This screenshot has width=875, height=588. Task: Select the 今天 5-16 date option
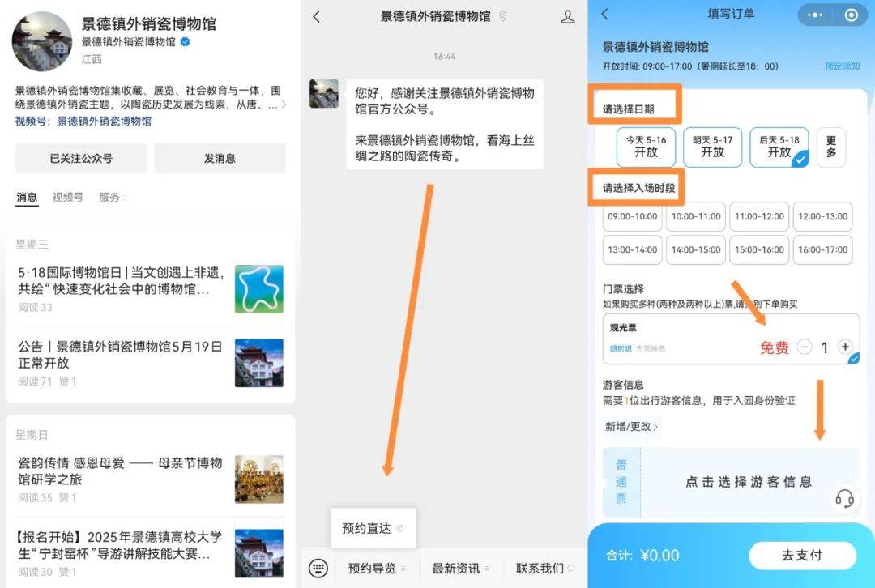(646, 147)
